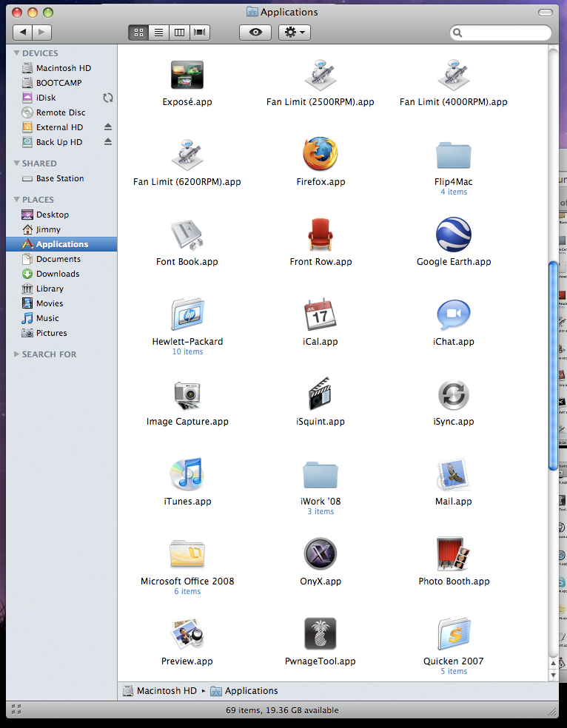Open Pictures in the sidebar
Screen dimensions: 567x728
pos(61,333)
